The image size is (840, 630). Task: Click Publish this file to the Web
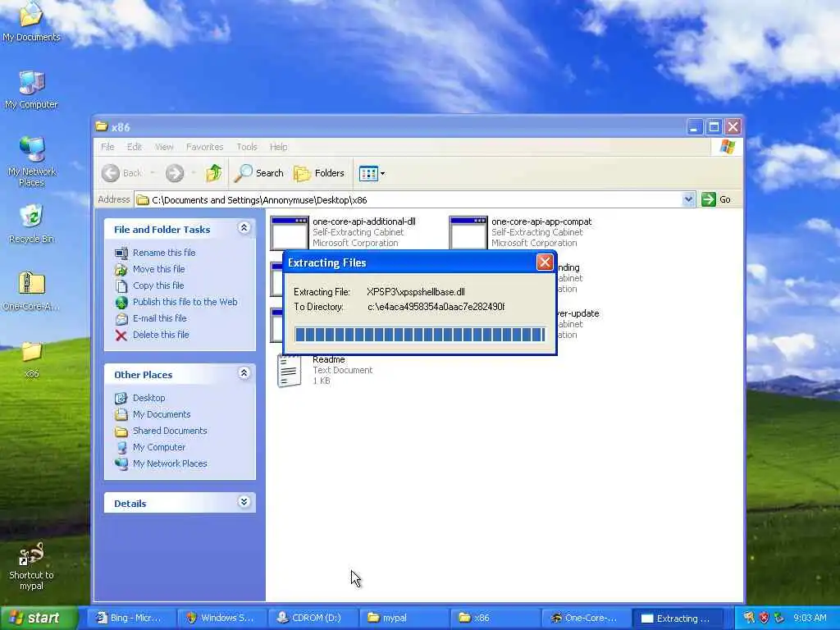coord(185,302)
